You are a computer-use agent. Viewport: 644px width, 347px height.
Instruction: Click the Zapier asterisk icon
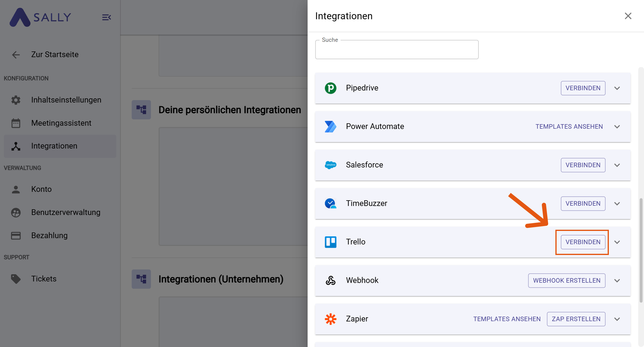click(331, 319)
